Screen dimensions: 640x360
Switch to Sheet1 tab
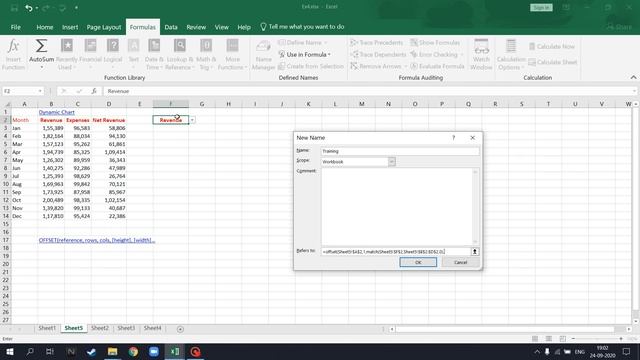pyautogui.click(x=47, y=328)
